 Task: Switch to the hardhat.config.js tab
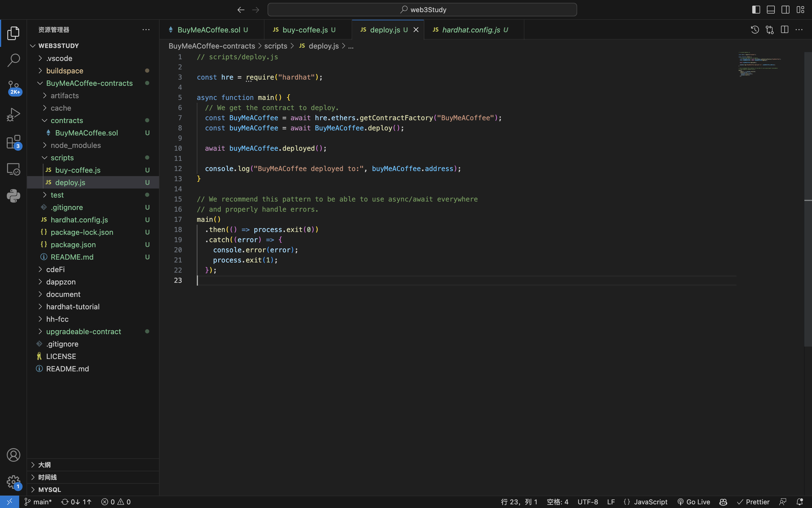474,30
